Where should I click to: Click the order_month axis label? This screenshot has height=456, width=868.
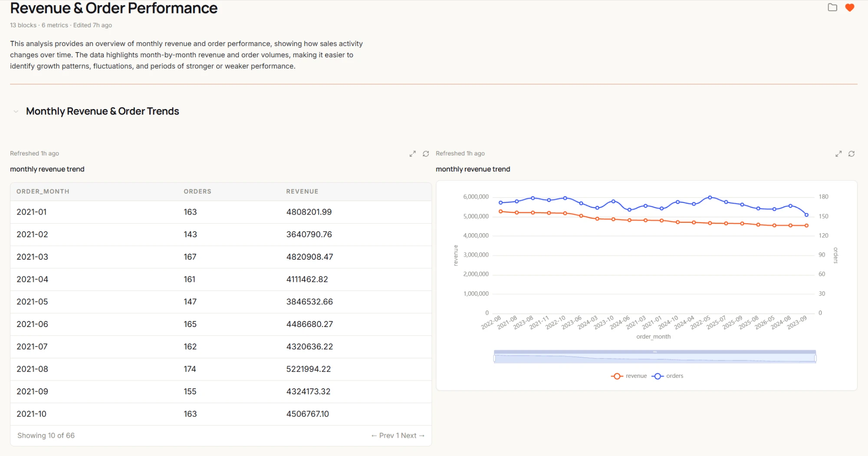click(653, 337)
